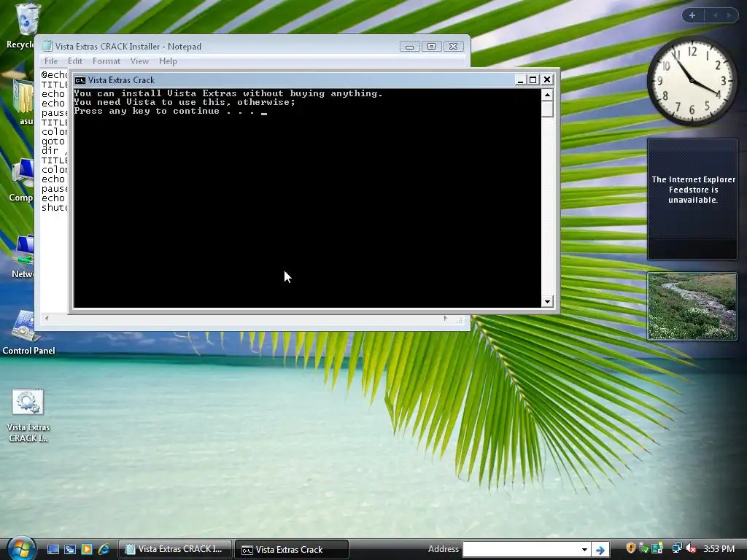Close the Notepad window

coord(453,47)
